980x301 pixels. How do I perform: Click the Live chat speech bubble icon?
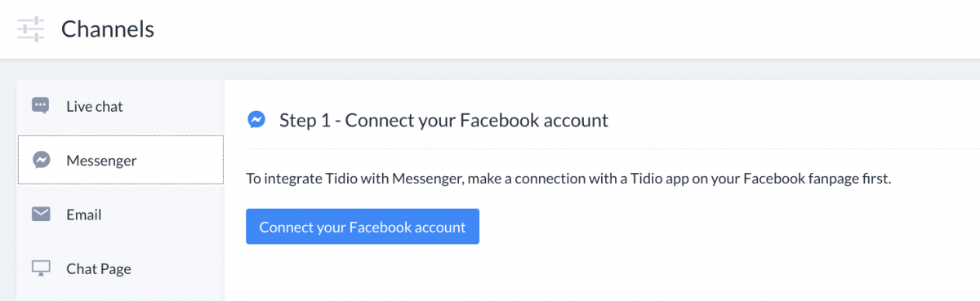[40, 106]
